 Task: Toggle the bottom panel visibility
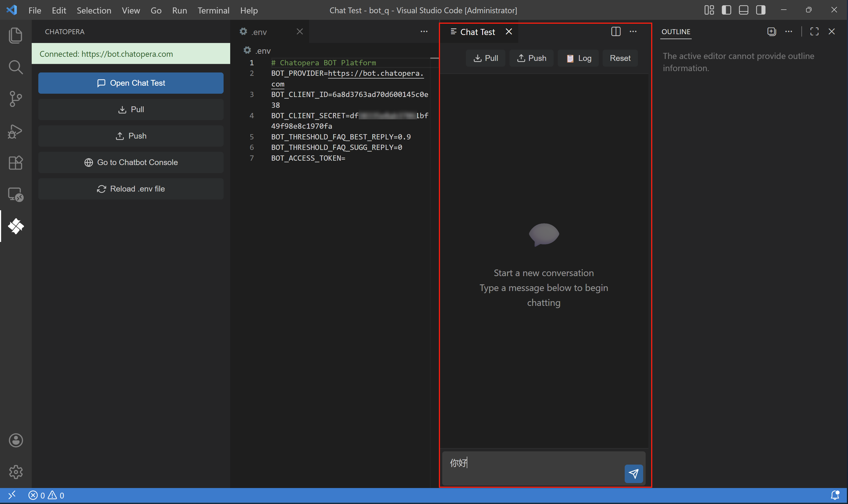(743, 10)
